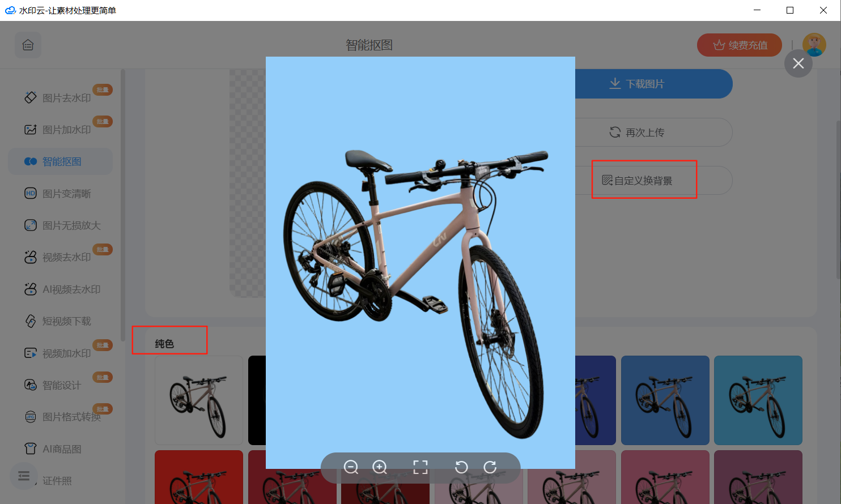Click the 图片去水印 eraser icon
The image size is (841, 504).
[31, 97]
